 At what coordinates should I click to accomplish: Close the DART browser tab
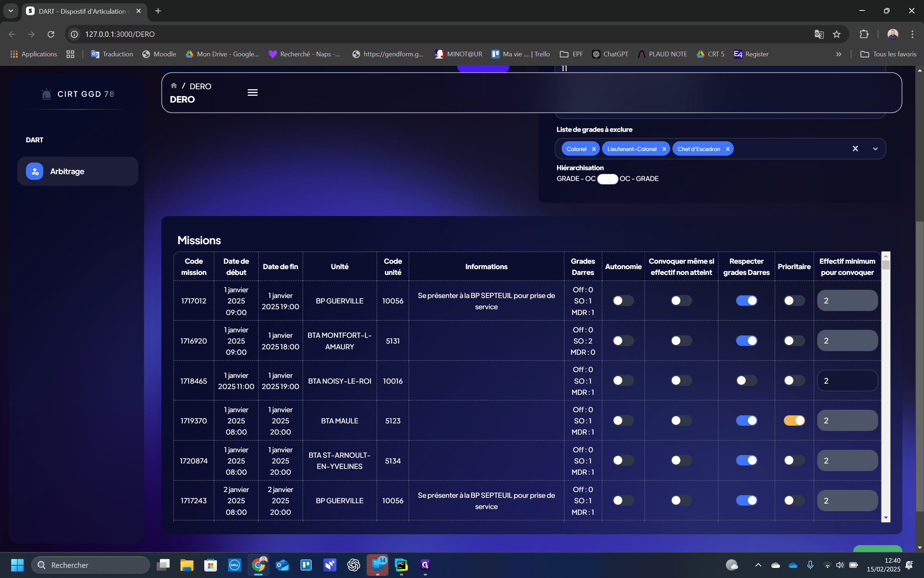pos(139,11)
